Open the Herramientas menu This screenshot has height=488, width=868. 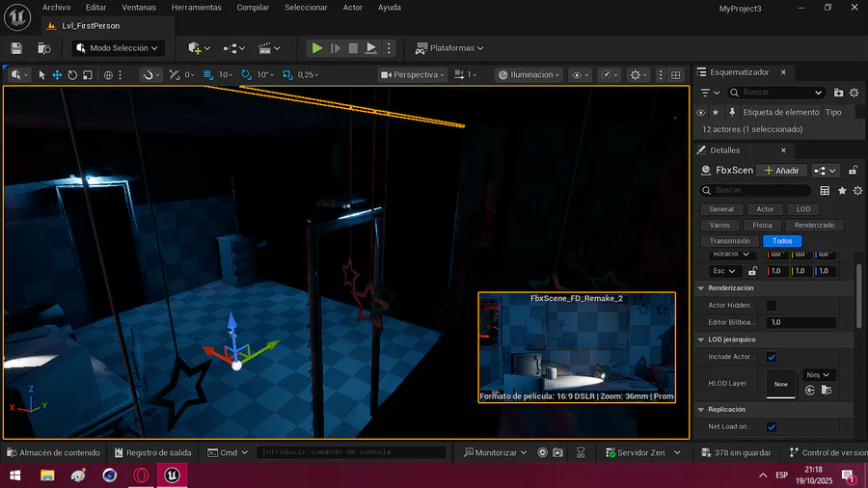(196, 8)
